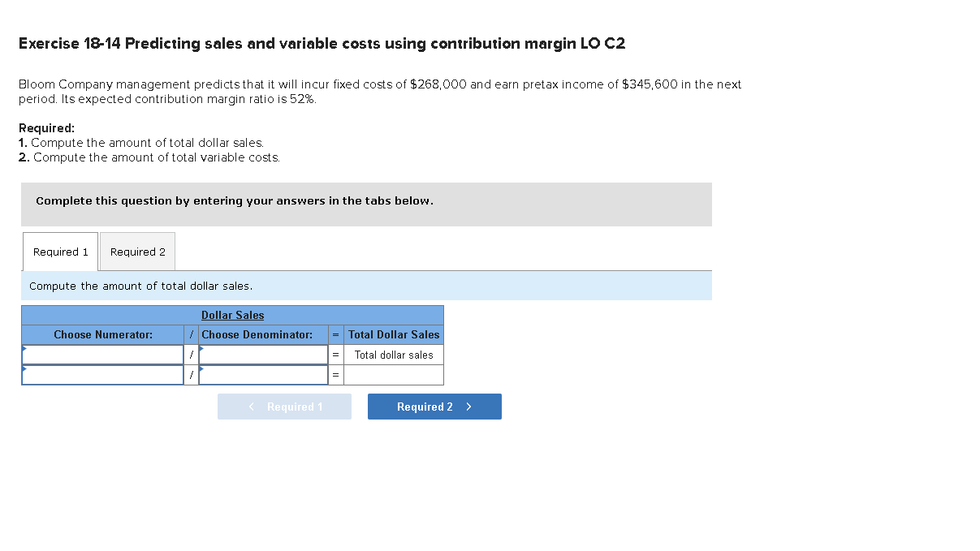Image resolution: width=980 pixels, height=551 pixels.
Task: Click the Required 2 navigation button
Action: click(x=434, y=406)
